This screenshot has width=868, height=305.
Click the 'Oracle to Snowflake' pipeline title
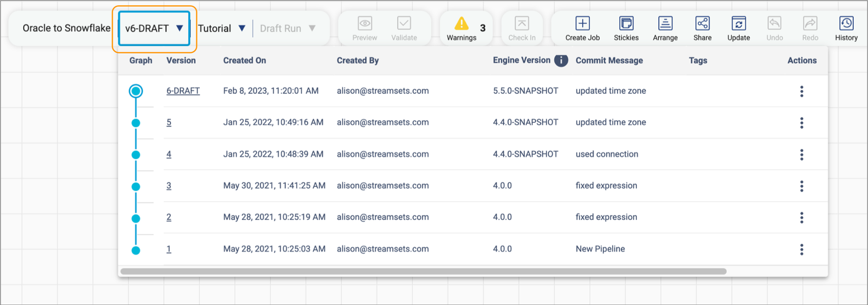pos(67,28)
